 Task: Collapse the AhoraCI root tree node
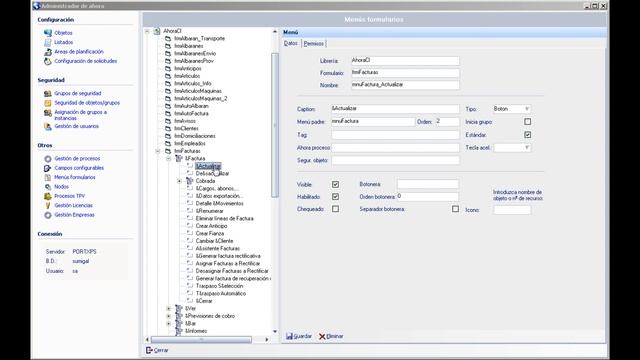(x=147, y=31)
